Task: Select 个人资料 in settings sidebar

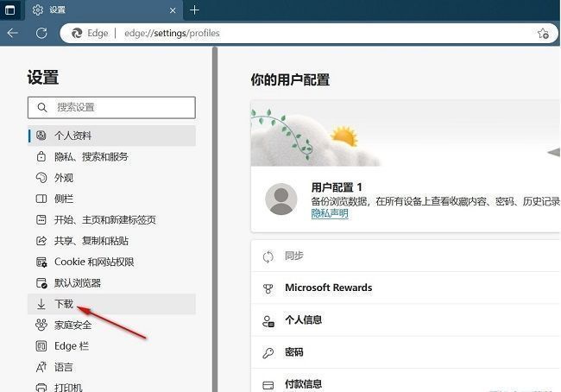Action: [x=73, y=136]
